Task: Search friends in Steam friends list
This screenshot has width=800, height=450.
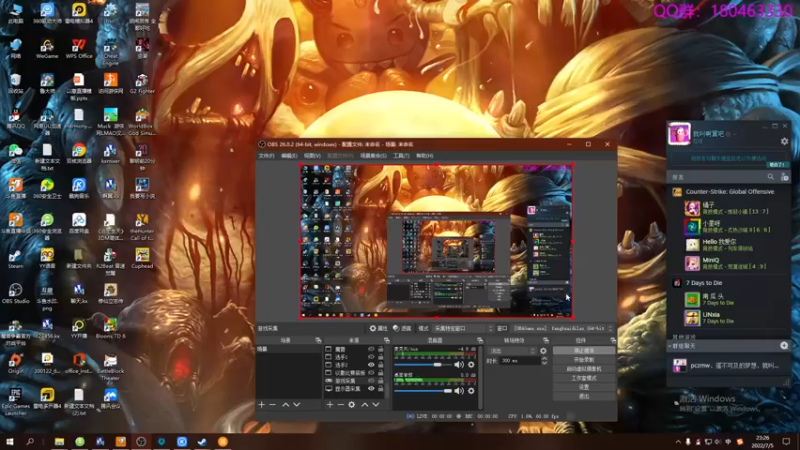Action: click(770, 177)
